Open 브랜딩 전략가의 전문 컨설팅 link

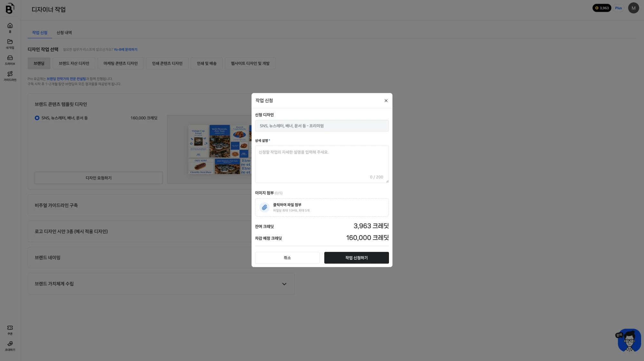(x=66, y=79)
